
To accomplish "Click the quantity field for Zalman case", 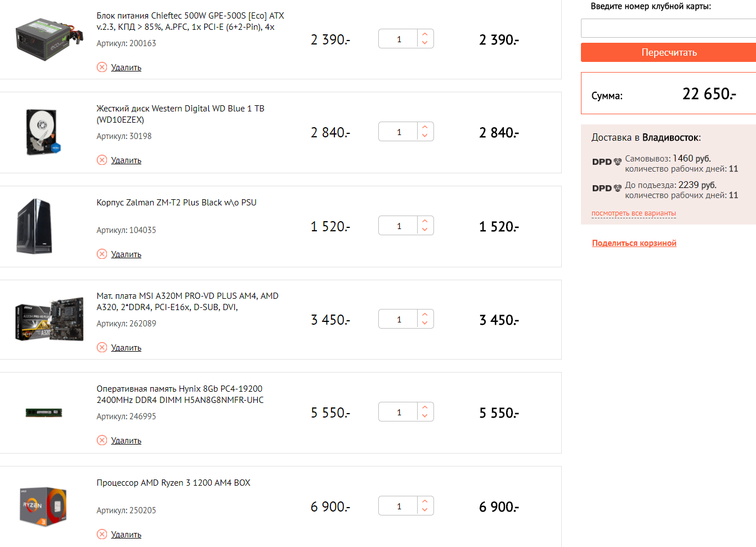I will 399,226.
